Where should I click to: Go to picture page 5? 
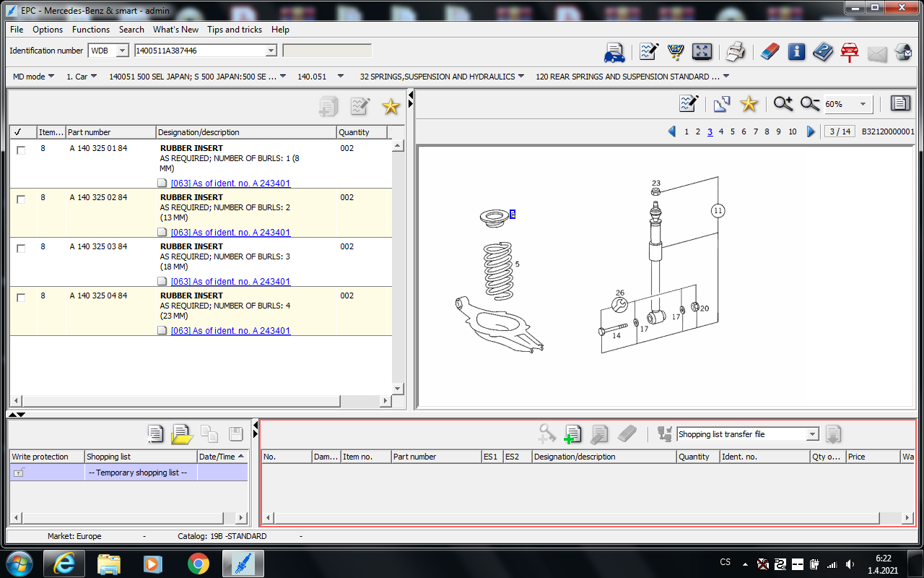pyautogui.click(x=732, y=131)
